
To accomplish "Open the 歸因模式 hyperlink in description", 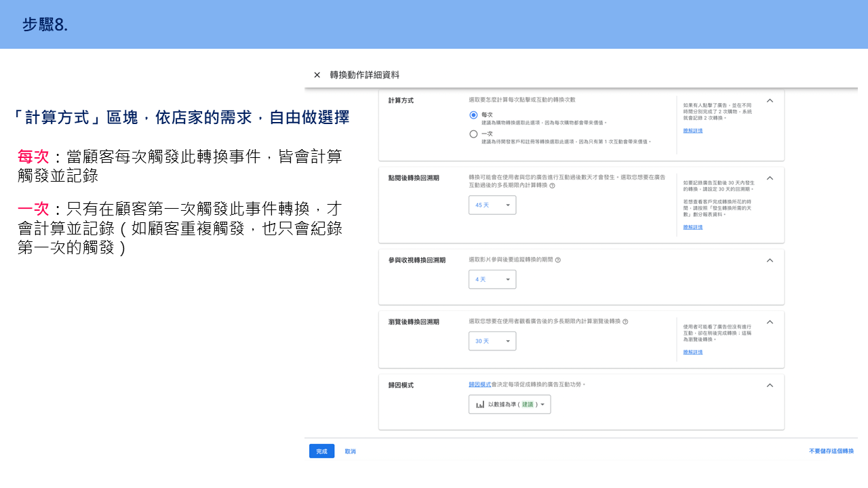I will coord(479,384).
